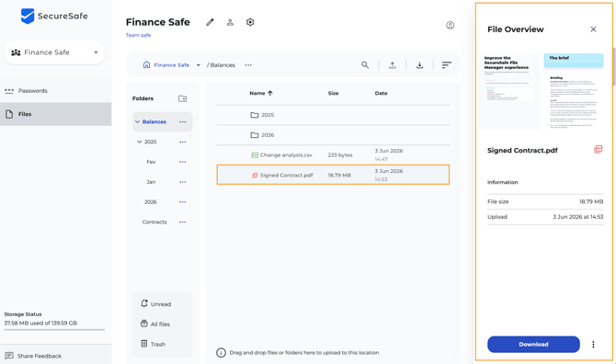Screen dimensions: 616x364
Task: Open the sort lines icon
Action: click(x=447, y=65)
